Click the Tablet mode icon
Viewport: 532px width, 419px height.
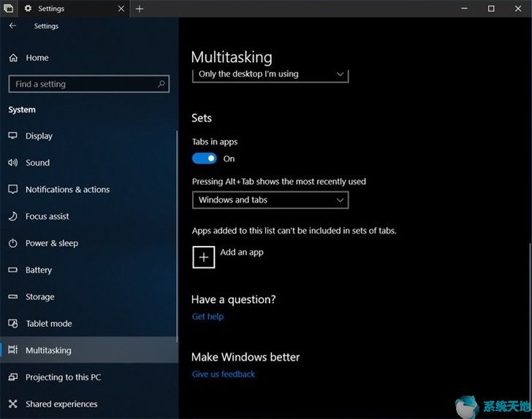(x=13, y=323)
